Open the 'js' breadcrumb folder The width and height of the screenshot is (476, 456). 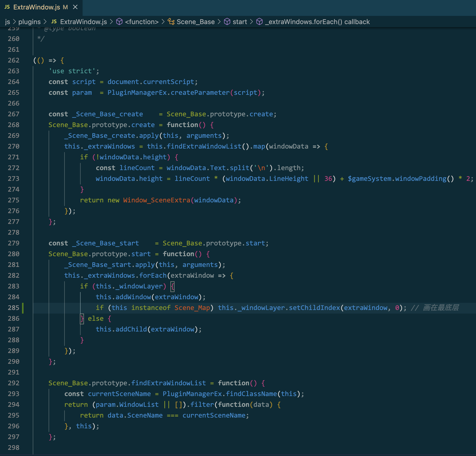(x=7, y=22)
